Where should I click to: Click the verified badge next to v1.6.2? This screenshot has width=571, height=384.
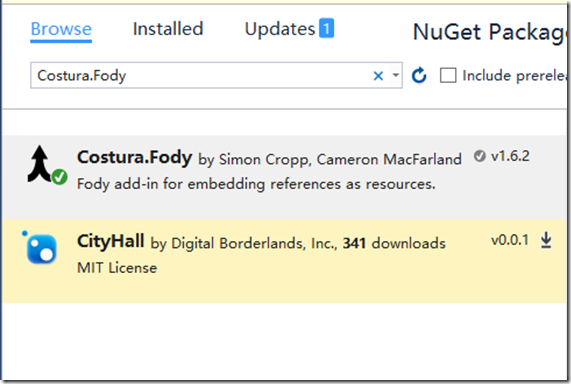point(480,156)
